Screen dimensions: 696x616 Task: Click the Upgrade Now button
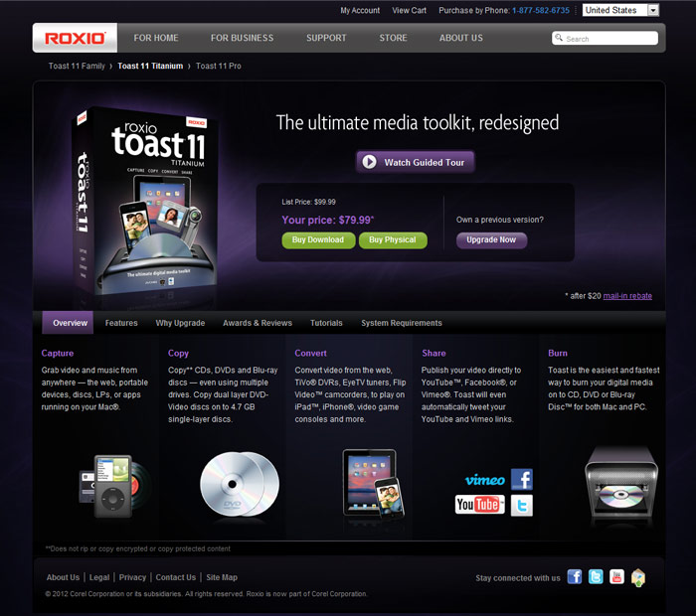[491, 239]
